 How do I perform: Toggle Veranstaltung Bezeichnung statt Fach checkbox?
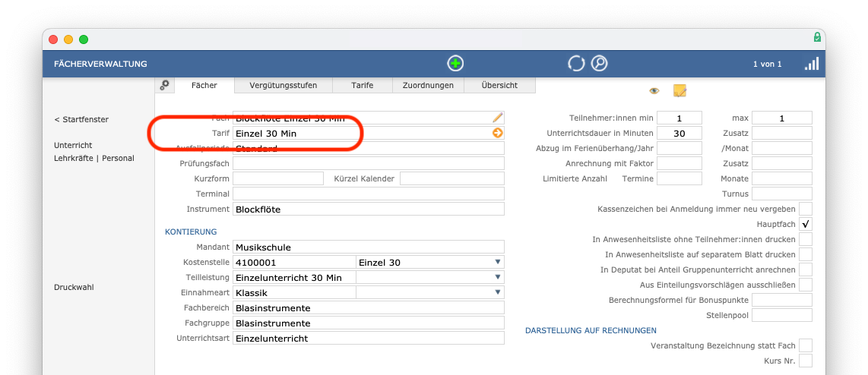pyautogui.click(x=806, y=345)
